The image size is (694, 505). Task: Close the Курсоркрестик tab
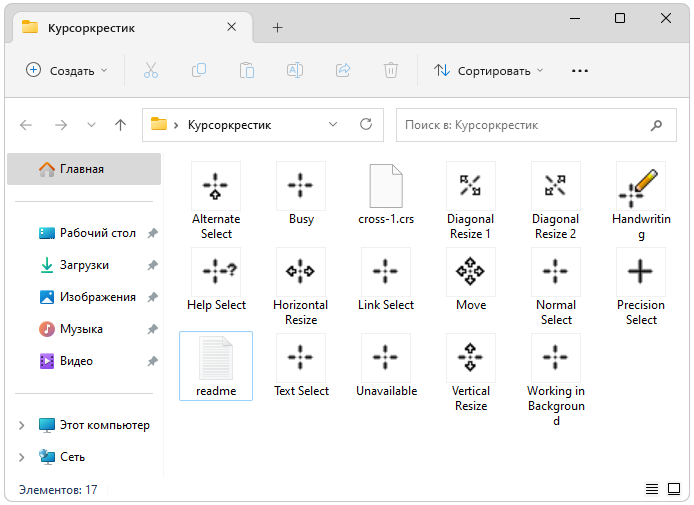tap(231, 27)
